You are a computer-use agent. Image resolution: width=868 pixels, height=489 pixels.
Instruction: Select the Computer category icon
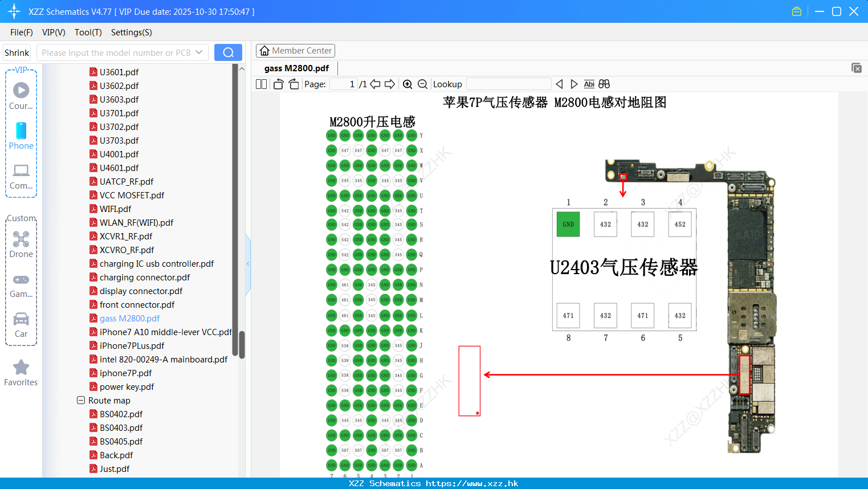coord(21,176)
